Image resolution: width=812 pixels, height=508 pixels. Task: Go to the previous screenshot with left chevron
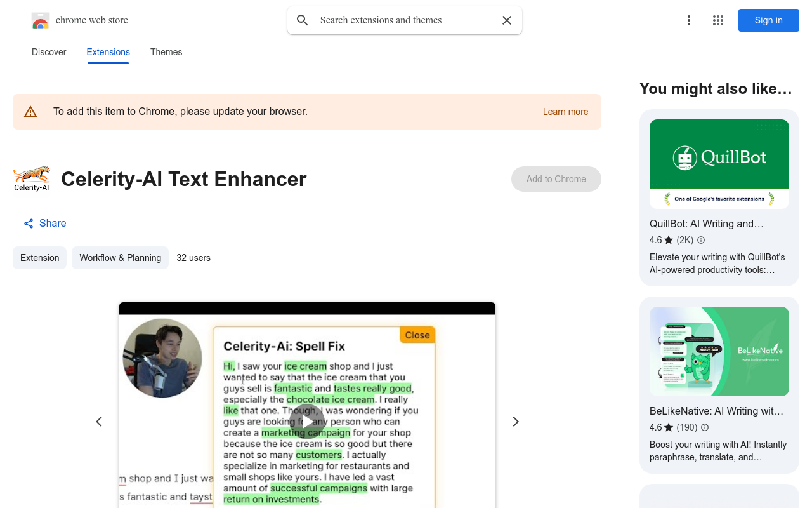coord(99,422)
